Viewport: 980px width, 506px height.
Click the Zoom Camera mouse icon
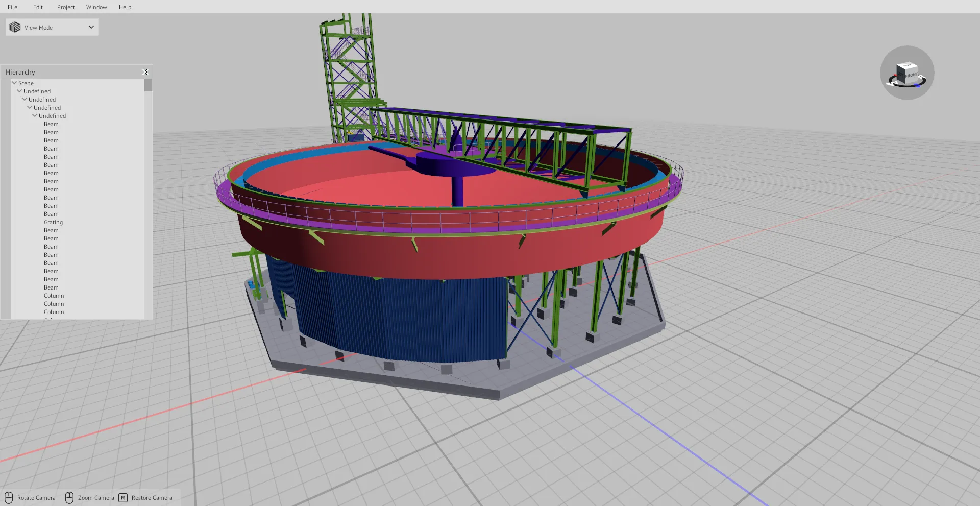(x=69, y=498)
